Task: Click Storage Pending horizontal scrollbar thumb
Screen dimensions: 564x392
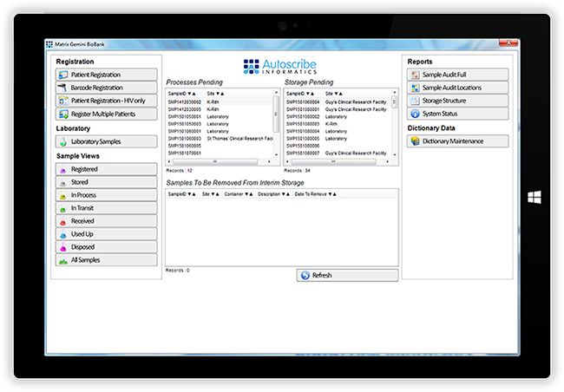Action: pyautogui.click(x=333, y=162)
